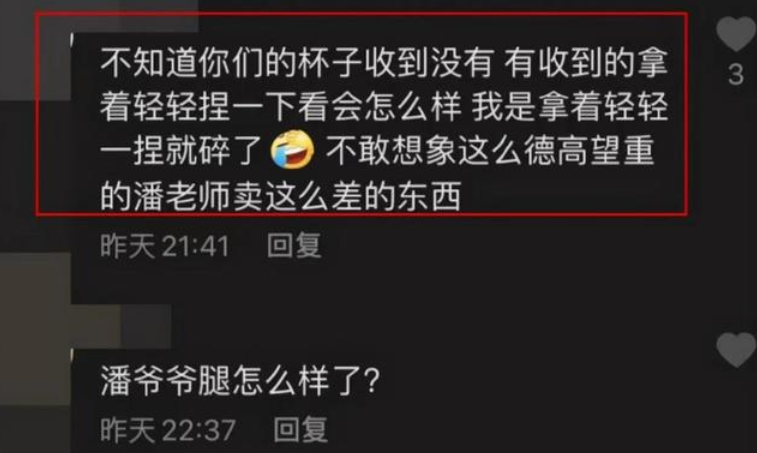Viewport: 757px width, 453px height.
Task: Tap the heart beside the 潘爷爷 comment
Action: [736, 349]
